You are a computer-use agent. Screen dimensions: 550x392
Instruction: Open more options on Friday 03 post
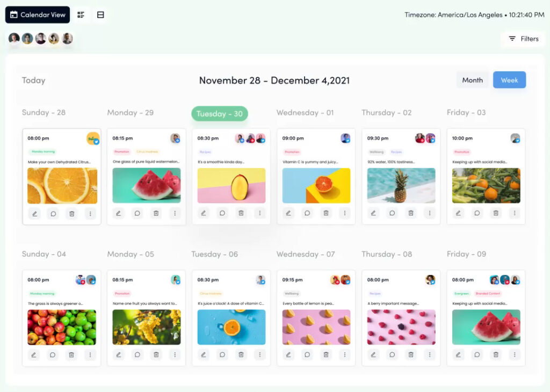pos(515,213)
